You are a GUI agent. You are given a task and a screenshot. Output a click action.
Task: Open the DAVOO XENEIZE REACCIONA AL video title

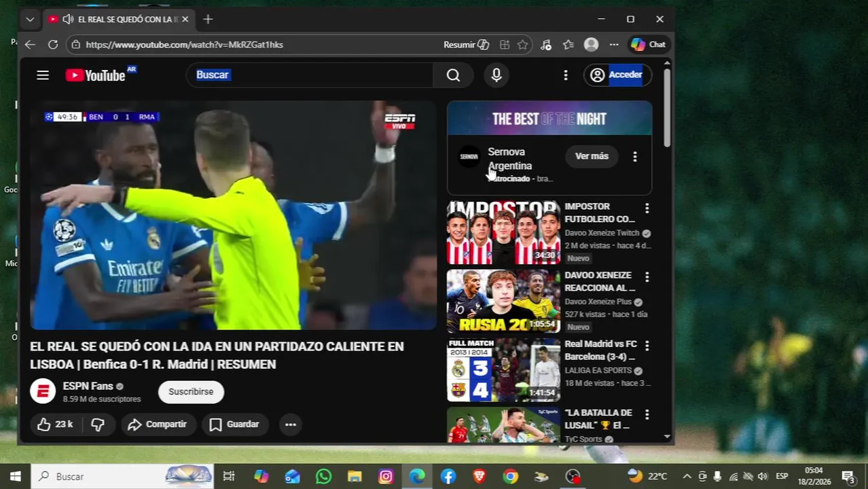600,281
